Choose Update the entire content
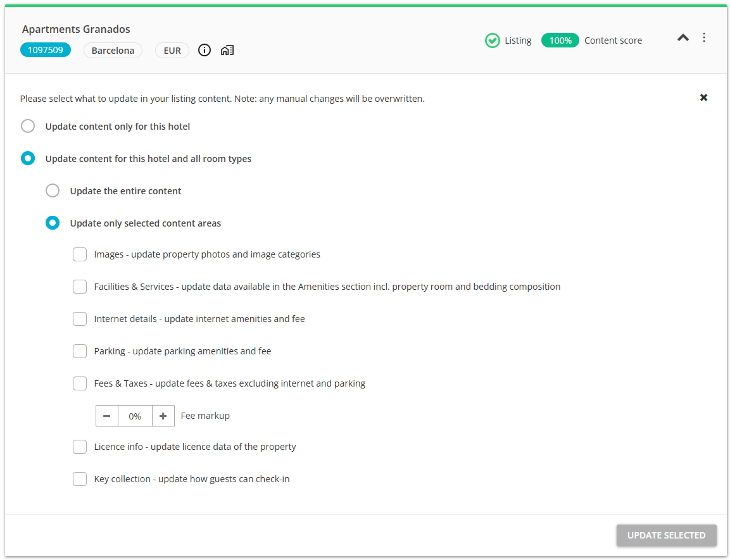Viewport: 730px width, 560px height. click(x=53, y=190)
